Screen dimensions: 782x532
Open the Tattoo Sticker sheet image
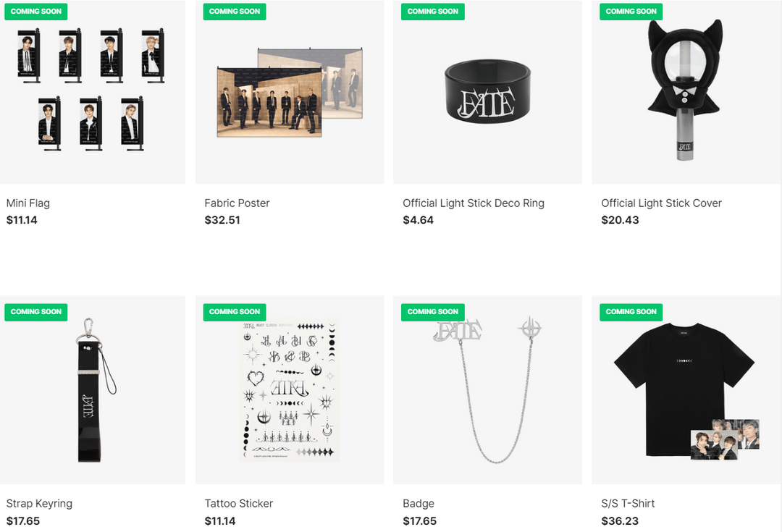pyautogui.click(x=290, y=390)
